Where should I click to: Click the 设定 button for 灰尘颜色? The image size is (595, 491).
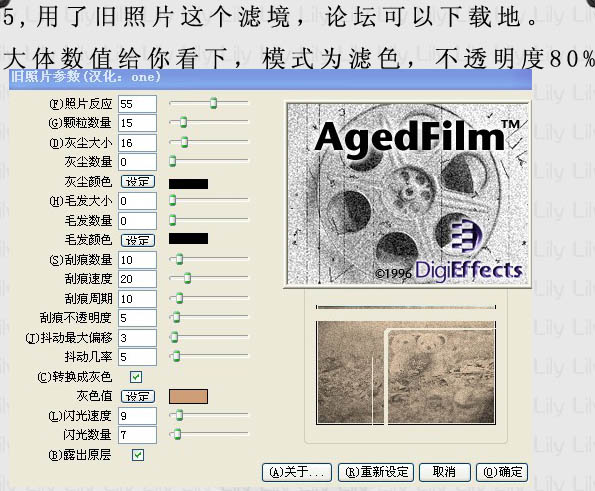138,181
